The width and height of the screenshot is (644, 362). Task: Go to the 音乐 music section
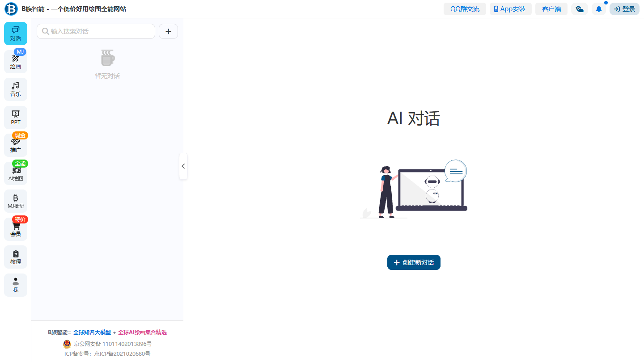point(16,89)
